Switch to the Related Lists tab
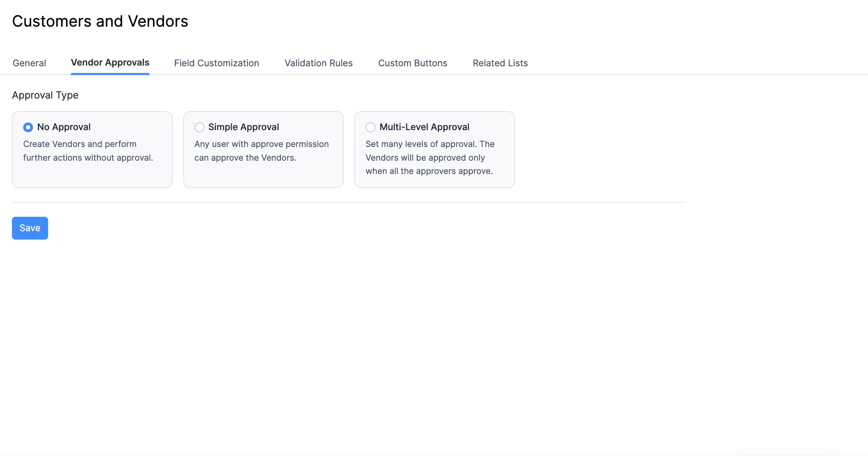Viewport: 868px width, 456px height. tap(500, 63)
